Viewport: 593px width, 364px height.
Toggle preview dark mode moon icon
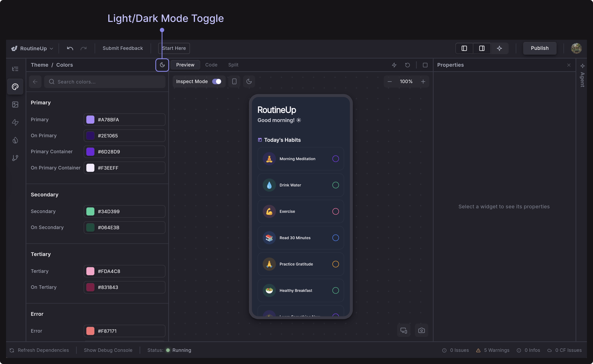pyautogui.click(x=249, y=81)
